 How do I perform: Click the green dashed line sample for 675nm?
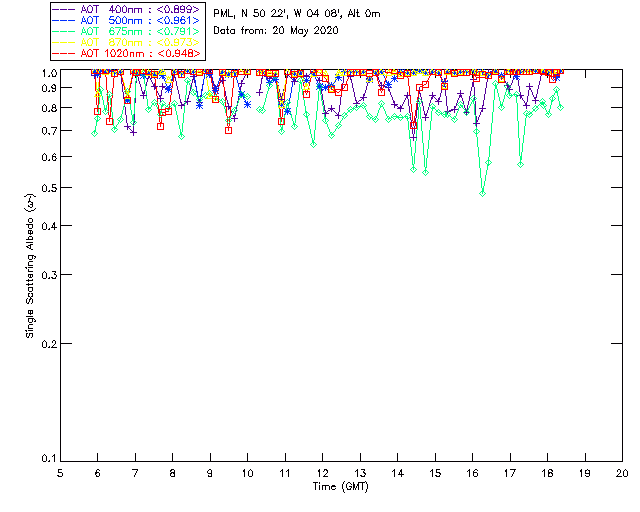pos(63,31)
